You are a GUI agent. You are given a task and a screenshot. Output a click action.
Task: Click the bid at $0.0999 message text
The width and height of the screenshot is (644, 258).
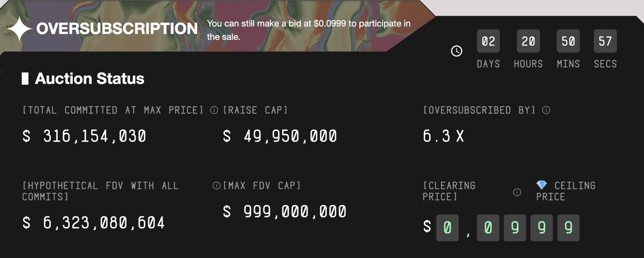(x=309, y=30)
